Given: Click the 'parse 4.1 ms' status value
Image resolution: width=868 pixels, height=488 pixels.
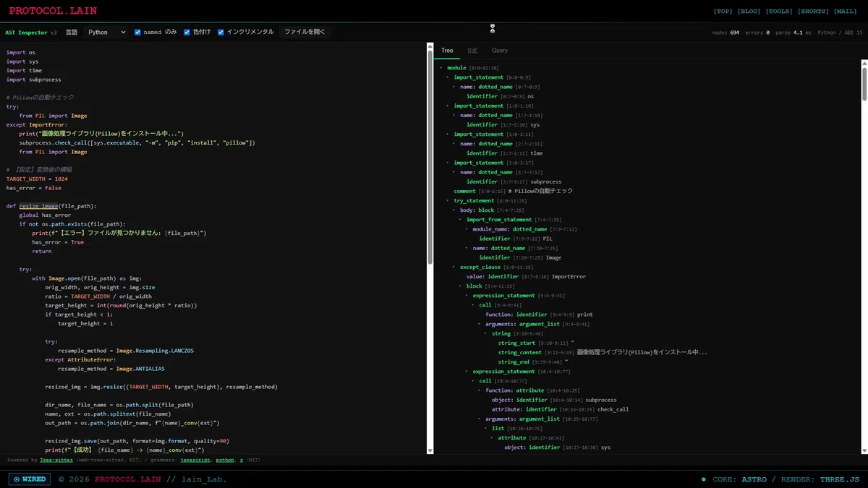Looking at the screenshot, I should click(793, 33).
